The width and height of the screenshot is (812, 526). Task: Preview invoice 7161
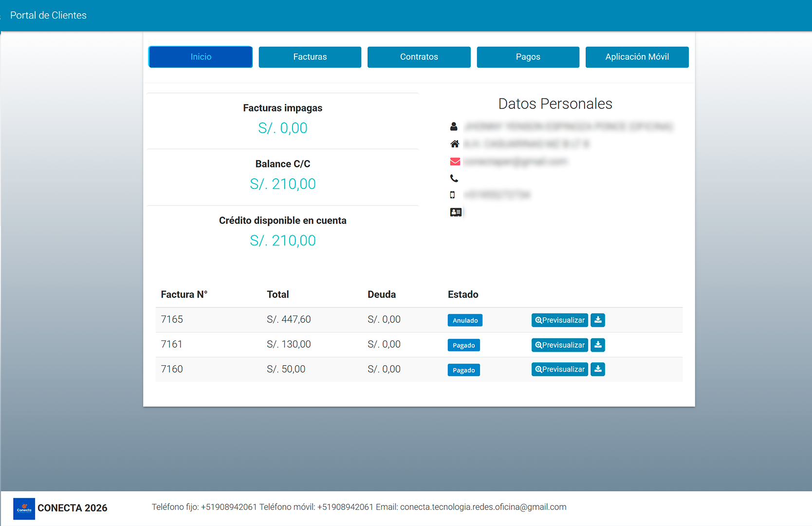(x=560, y=345)
